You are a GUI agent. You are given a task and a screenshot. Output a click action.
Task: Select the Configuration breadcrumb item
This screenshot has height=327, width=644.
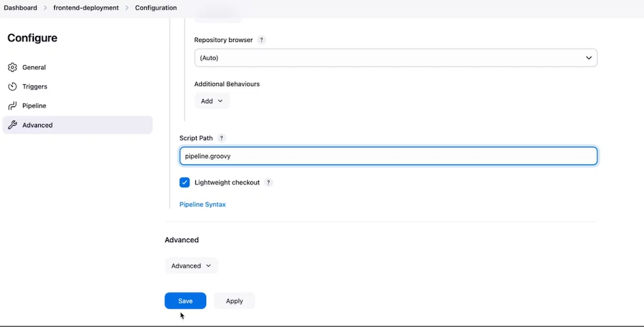[x=156, y=8]
